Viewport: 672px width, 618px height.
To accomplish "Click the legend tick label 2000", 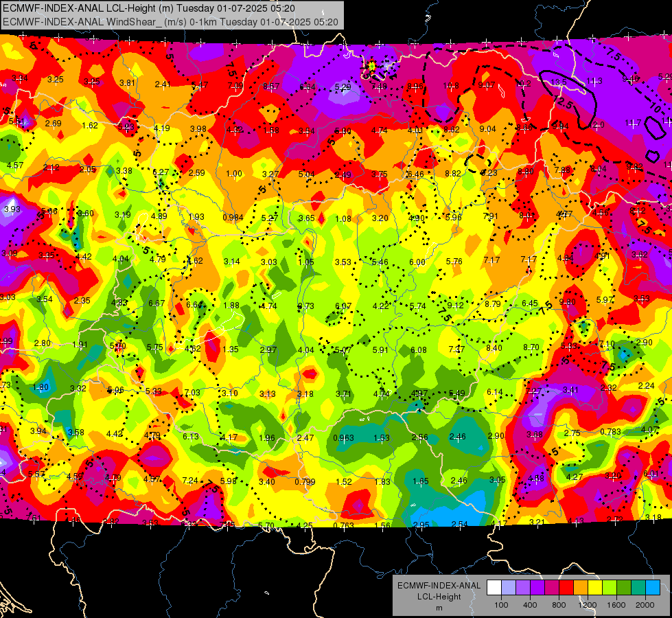I will pos(645,605).
